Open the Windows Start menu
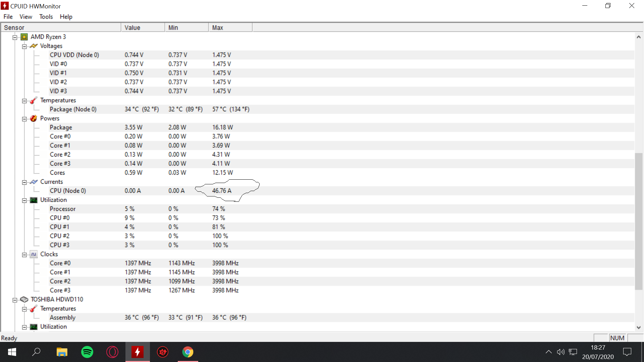The width and height of the screenshot is (644, 362). tap(12, 352)
